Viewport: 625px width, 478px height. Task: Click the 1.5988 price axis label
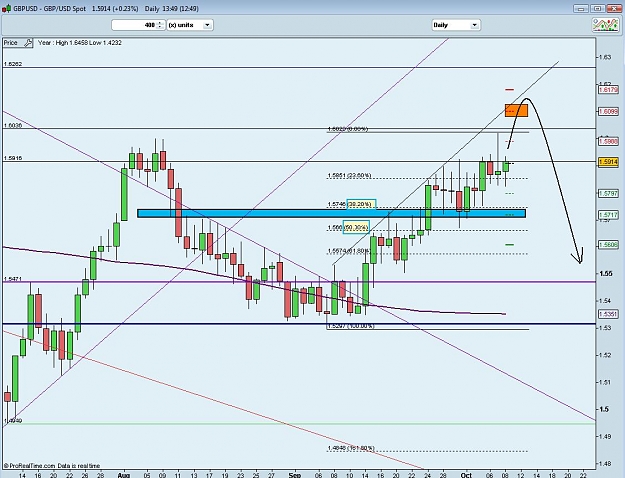pyautogui.click(x=608, y=142)
